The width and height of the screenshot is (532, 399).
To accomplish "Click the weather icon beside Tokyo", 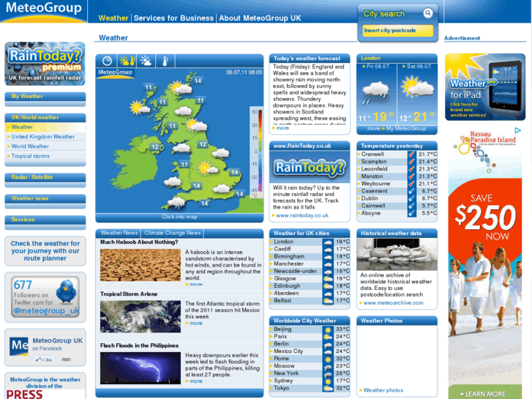I will click(x=328, y=388).
